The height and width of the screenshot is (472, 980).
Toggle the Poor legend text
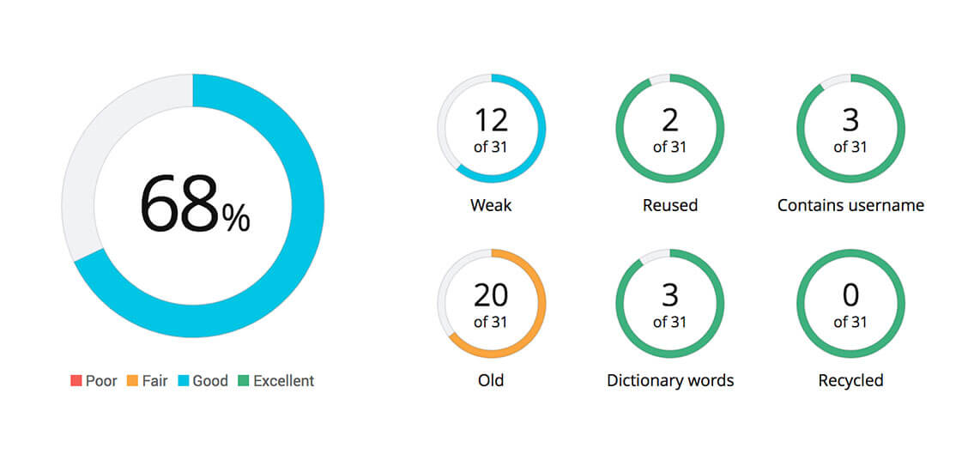point(101,381)
